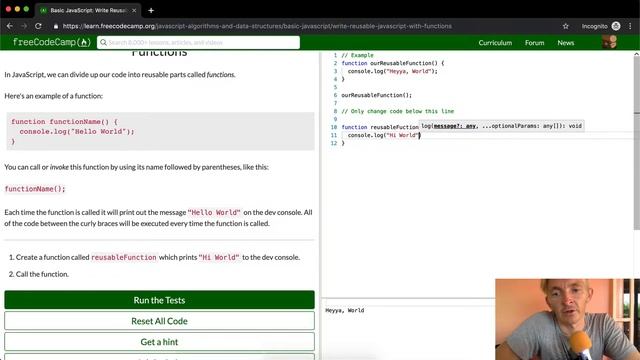Image resolution: width=640 pixels, height=360 pixels.
Task: Click the closing brace on line 12
Action: [x=343, y=143]
